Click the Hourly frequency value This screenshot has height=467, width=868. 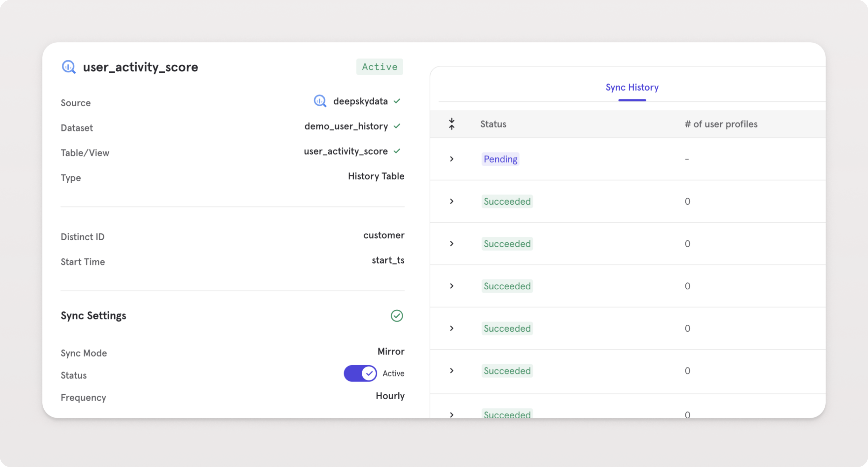(390, 396)
